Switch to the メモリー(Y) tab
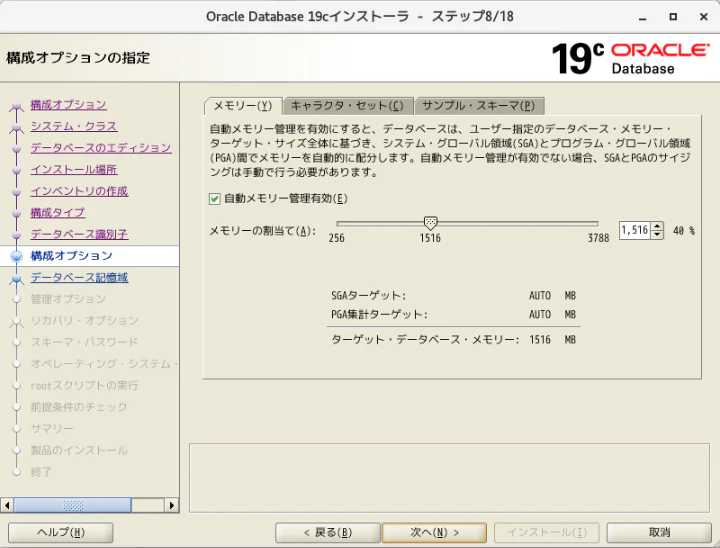The width and height of the screenshot is (720, 548). coord(243,106)
